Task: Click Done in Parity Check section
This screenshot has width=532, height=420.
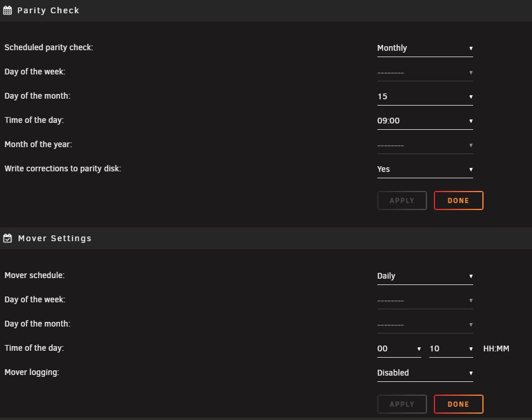Action: pyautogui.click(x=458, y=201)
